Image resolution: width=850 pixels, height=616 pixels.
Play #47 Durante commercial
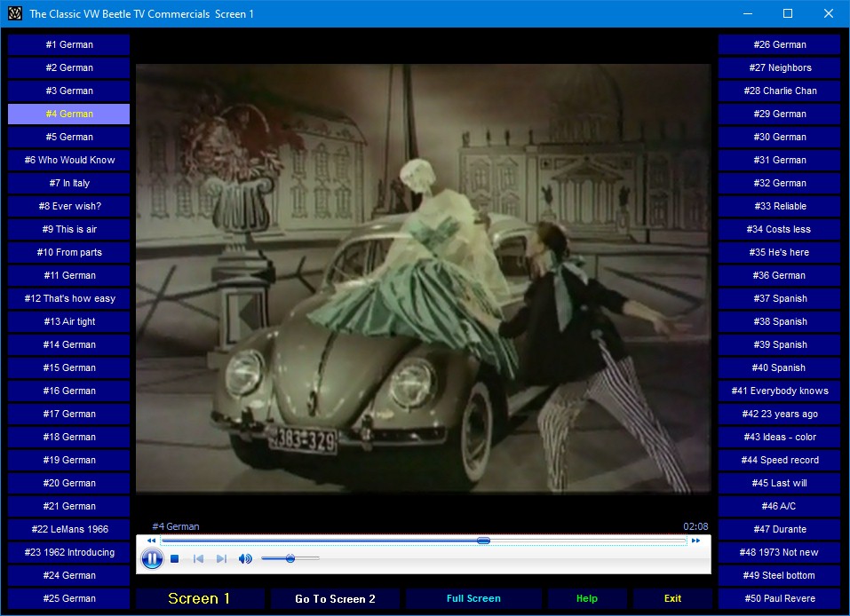779,529
